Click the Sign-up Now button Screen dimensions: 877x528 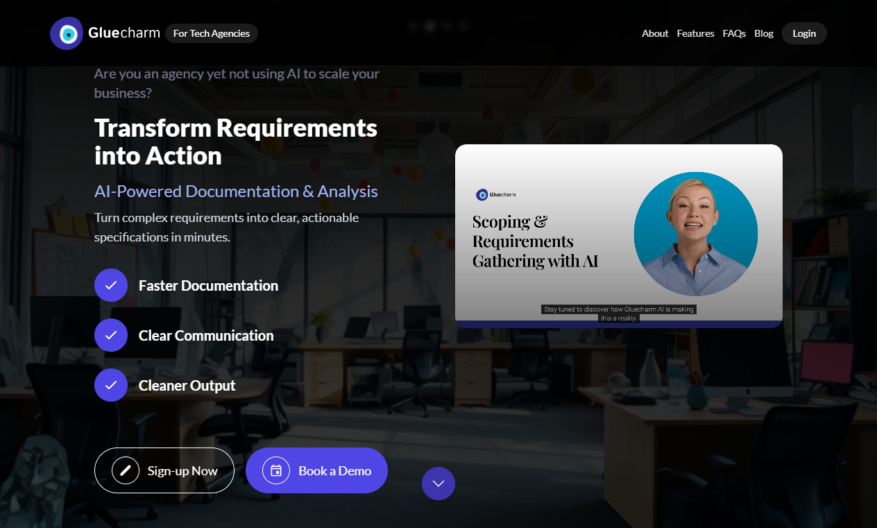[164, 470]
